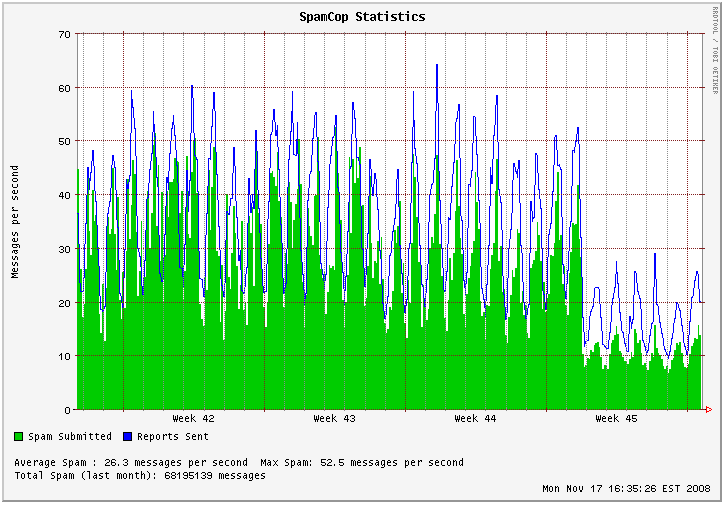This screenshot has width=725, height=505.
Task: Click the Reports Sent legend label
Action: point(173,437)
